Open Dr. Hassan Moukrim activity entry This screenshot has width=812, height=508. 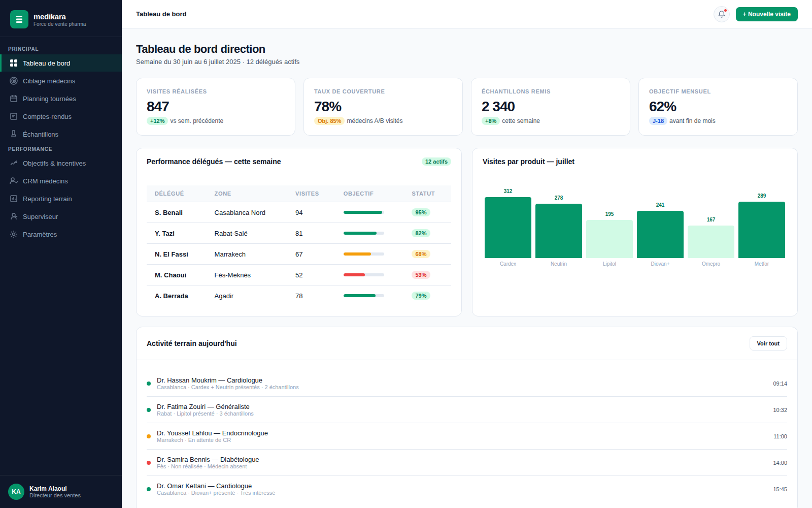click(x=467, y=384)
